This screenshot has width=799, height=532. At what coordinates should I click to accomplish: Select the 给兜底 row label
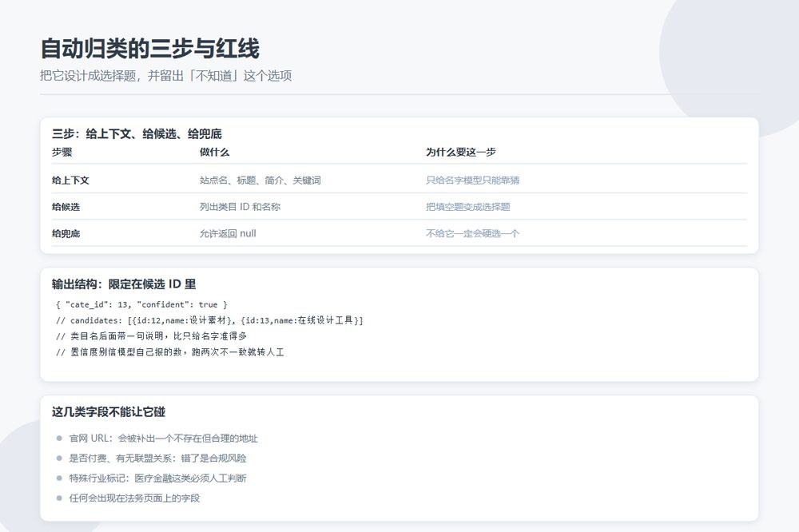click(66, 233)
